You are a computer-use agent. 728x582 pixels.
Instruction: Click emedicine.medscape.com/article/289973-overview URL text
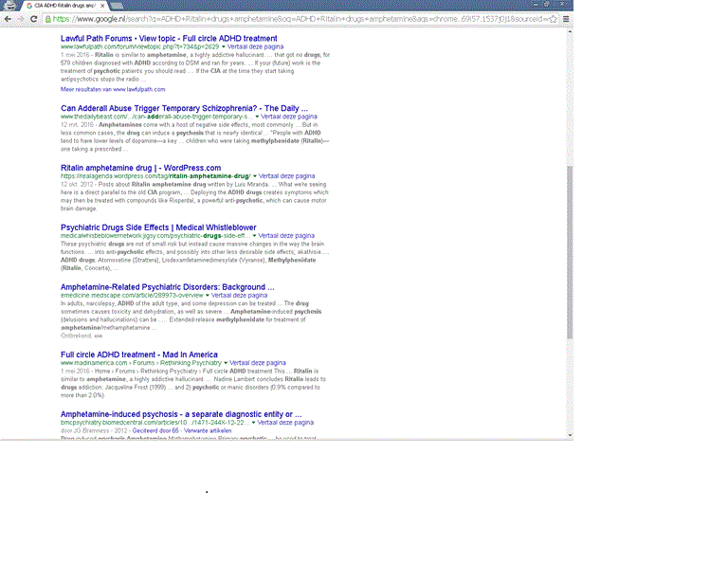tap(132, 295)
